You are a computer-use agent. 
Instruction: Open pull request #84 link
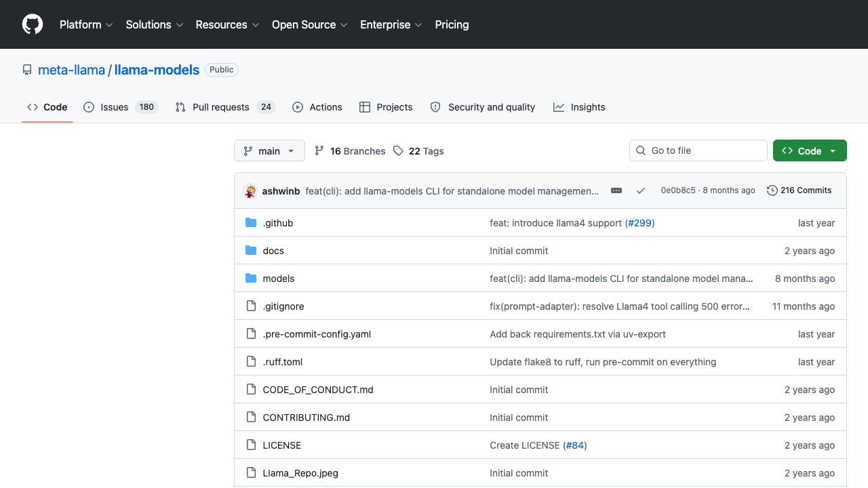(x=575, y=445)
